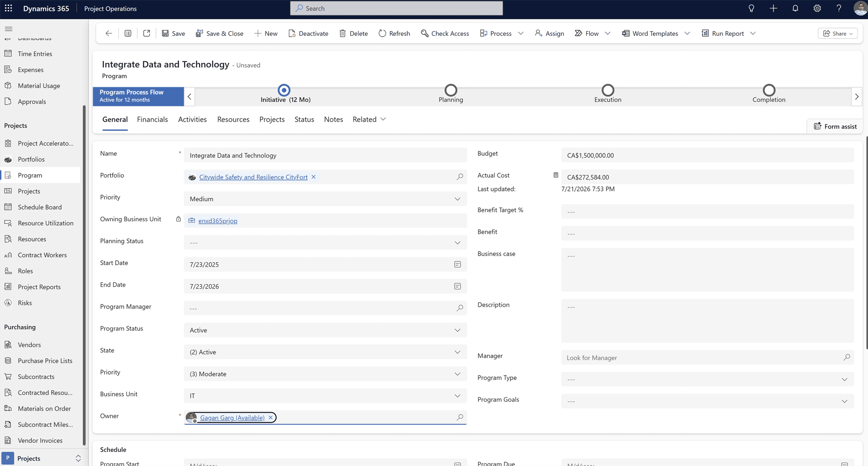Image resolution: width=868 pixels, height=466 pixels.
Task: Select the Completion stage circle
Action: click(769, 90)
